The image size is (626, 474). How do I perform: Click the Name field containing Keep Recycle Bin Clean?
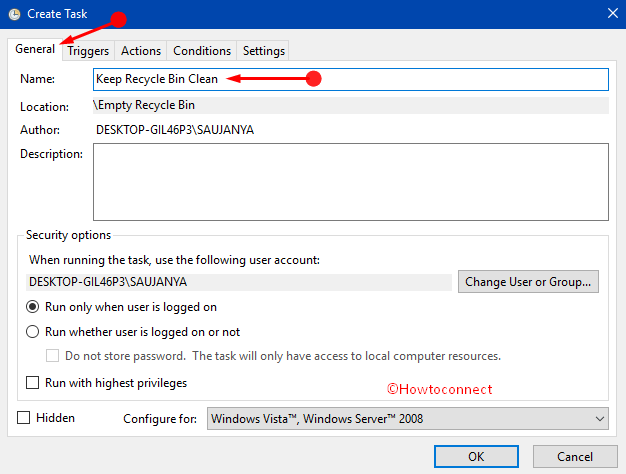(x=351, y=79)
